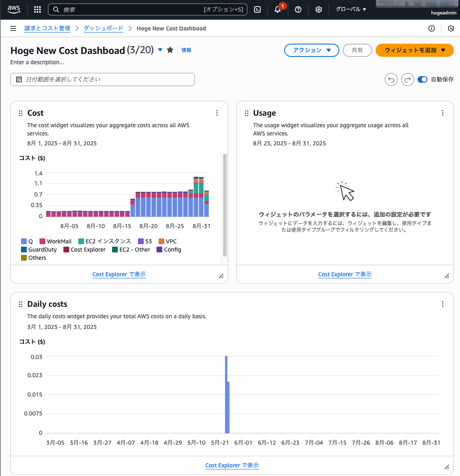The width and height of the screenshot is (460, 476).
Task: Open the アクション dropdown button
Action: (311, 50)
